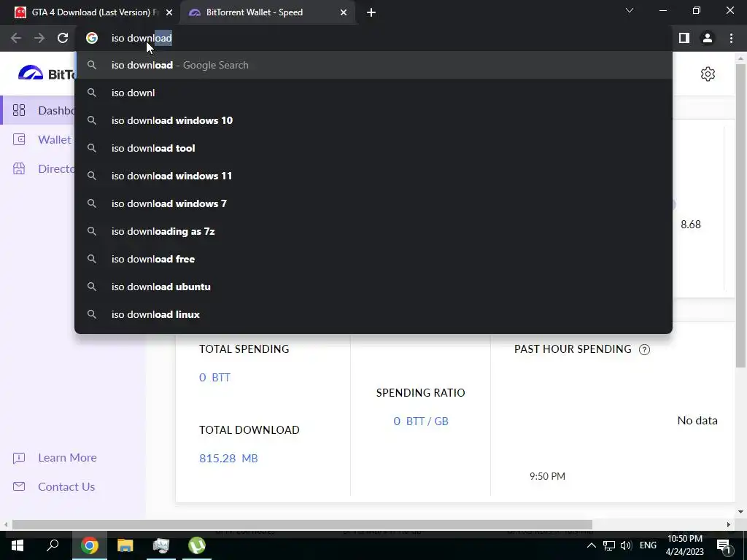Close the GTA 4 Download tab
The width and height of the screenshot is (747, 560).
click(x=169, y=12)
